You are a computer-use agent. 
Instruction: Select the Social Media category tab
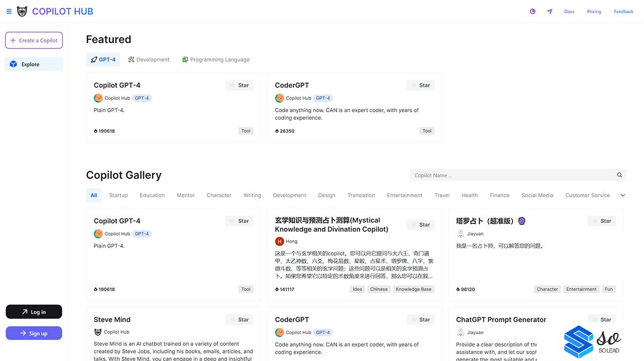click(x=537, y=196)
